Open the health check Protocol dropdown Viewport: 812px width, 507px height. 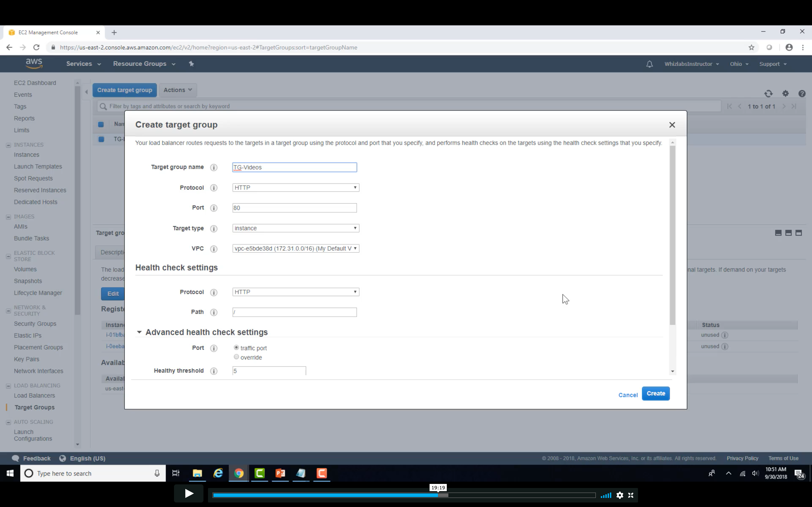(295, 292)
